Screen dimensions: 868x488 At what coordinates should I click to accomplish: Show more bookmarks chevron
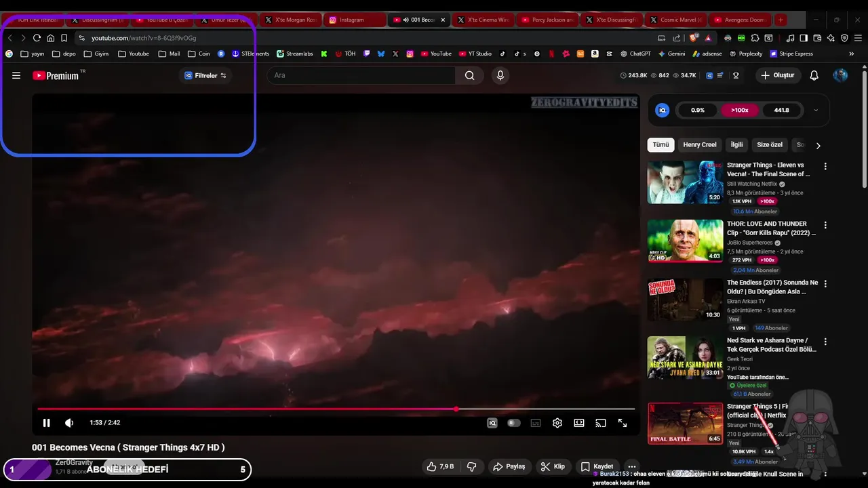[x=852, y=54]
